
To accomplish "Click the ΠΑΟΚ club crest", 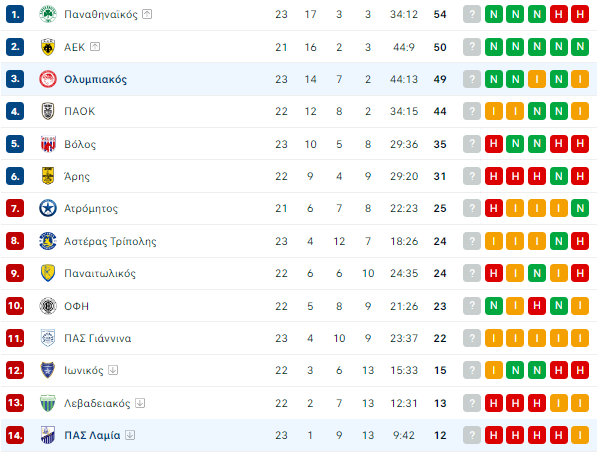I will click(x=48, y=111).
